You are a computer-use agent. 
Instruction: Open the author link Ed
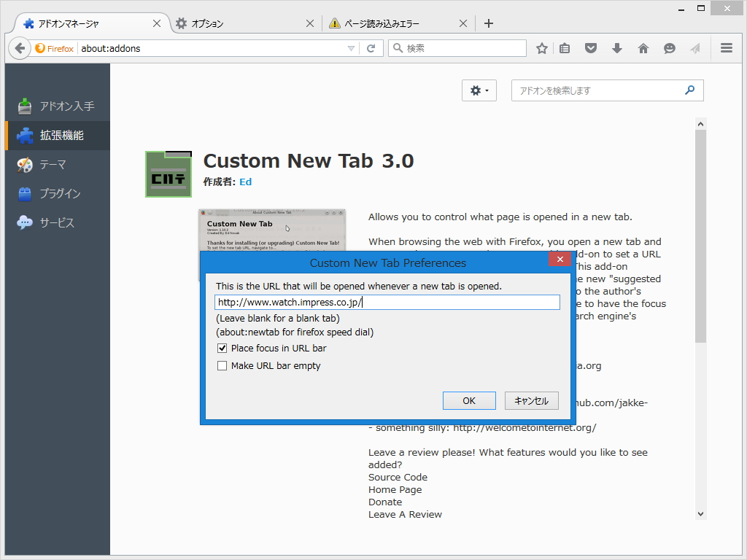tap(245, 182)
